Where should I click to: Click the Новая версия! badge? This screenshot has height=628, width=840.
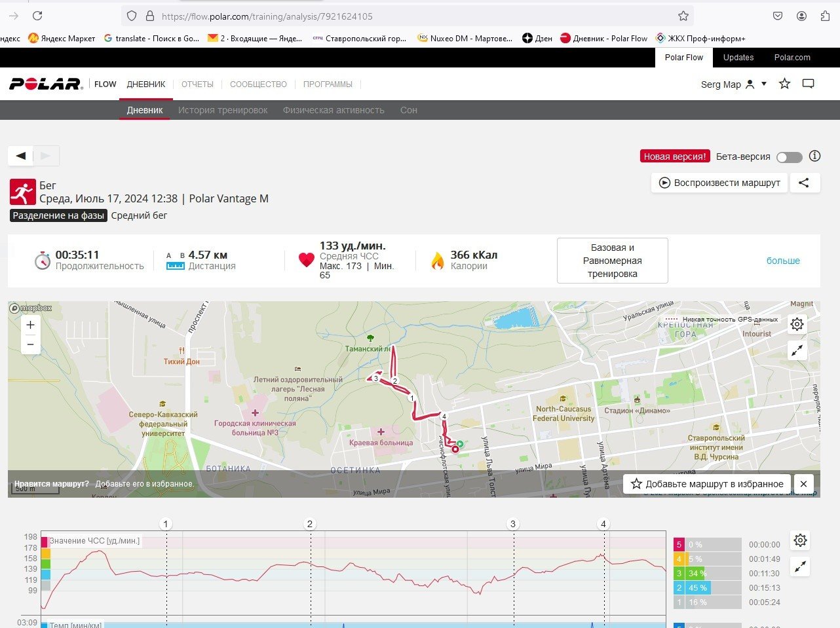click(675, 157)
